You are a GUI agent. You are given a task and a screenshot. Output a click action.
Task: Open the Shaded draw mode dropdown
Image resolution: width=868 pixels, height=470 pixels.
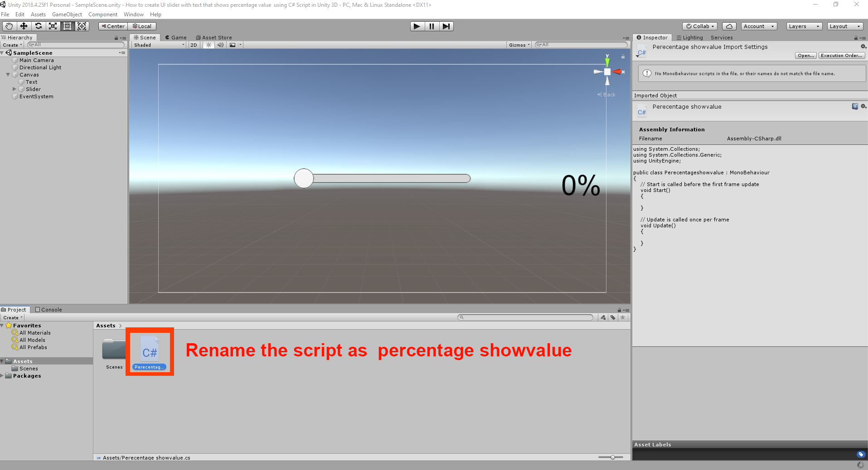[157, 45]
